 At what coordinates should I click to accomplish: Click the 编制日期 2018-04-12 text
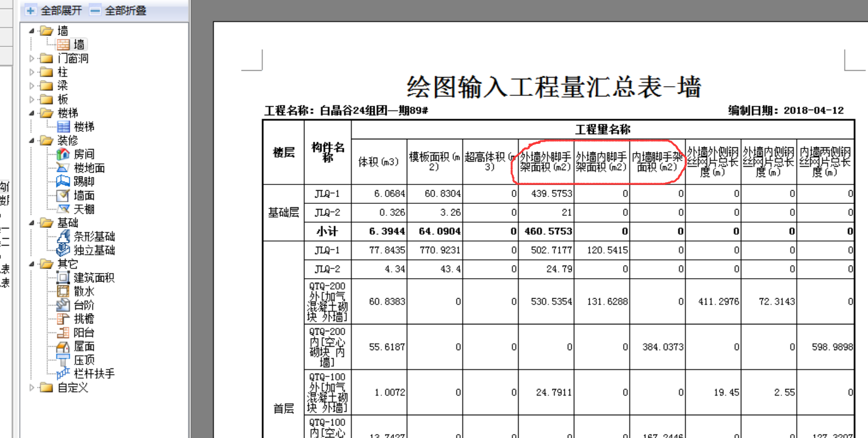click(786, 111)
